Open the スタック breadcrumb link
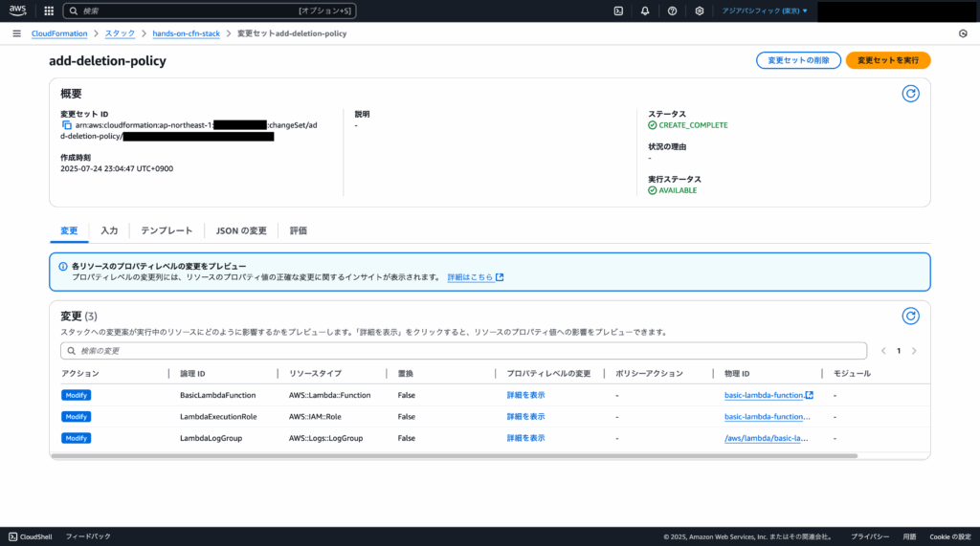 (x=120, y=33)
